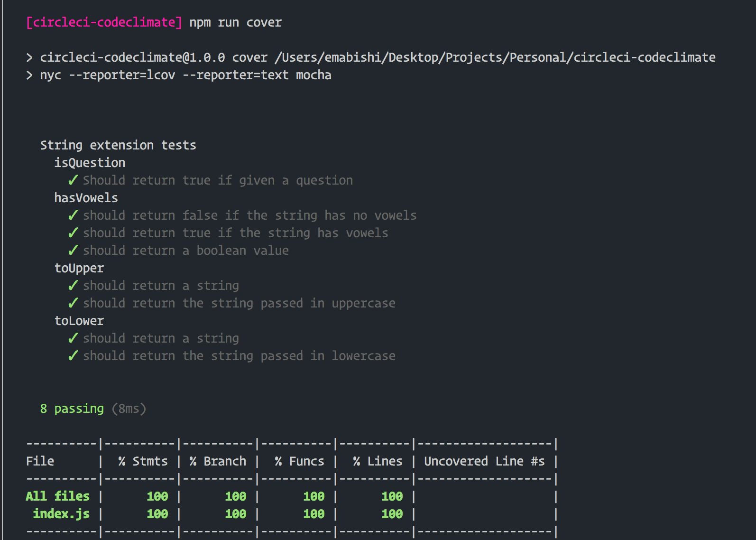Viewport: 756px width, 540px height.
Task: Click the 'String extension tests' suite heading
Action: coord(118,145)
